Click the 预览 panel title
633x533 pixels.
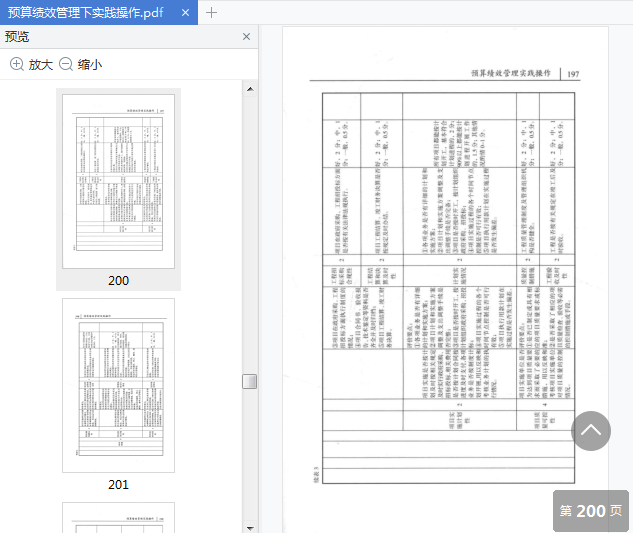(x=17, y=37)
